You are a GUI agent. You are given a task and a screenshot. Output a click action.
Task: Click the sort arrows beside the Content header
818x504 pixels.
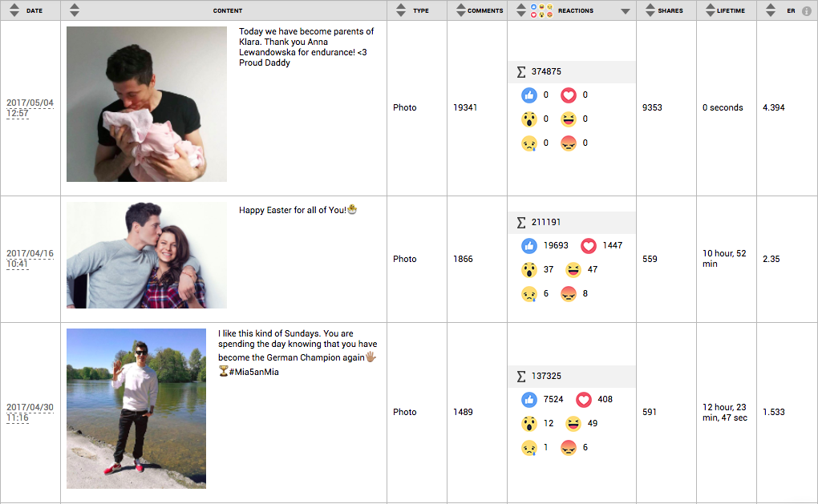point(75,10)
